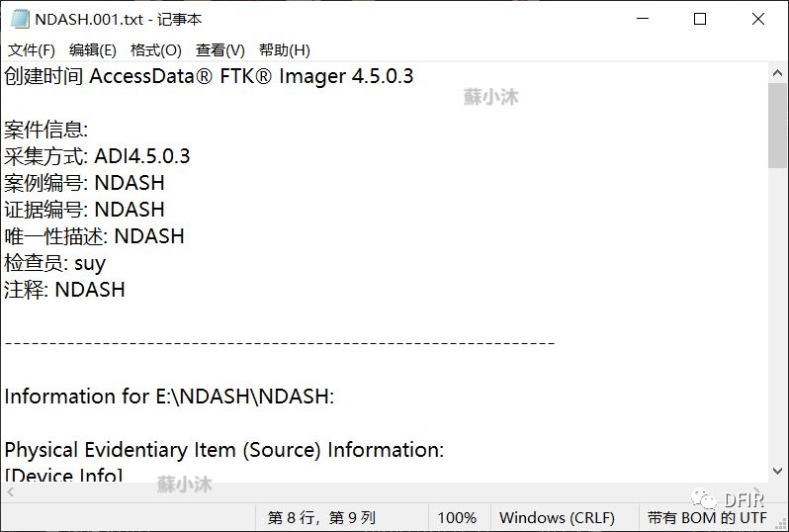Click the 100% zoom status entry
789x532 pixels.
pos(457,517)
